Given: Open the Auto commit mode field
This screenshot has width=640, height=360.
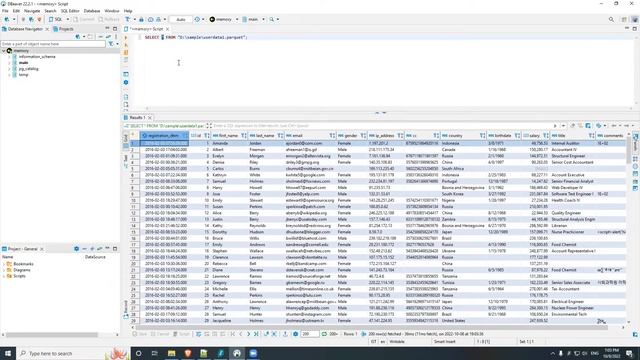Looking at the screenshot, I should click(180, 19).
